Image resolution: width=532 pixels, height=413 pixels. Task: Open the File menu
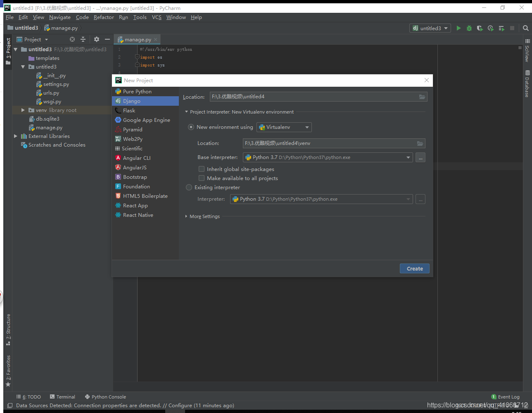[x=9, y=17]
